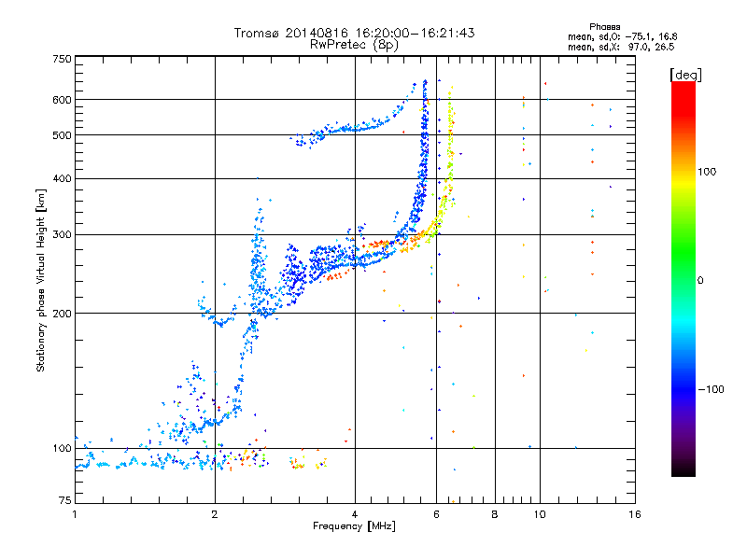The width and height of the screenshot is (747, 560).
Task: Click the plot title 'Tromsø 20140816 16:20:00-16:21:43'
Action: (x=354, y=33)
